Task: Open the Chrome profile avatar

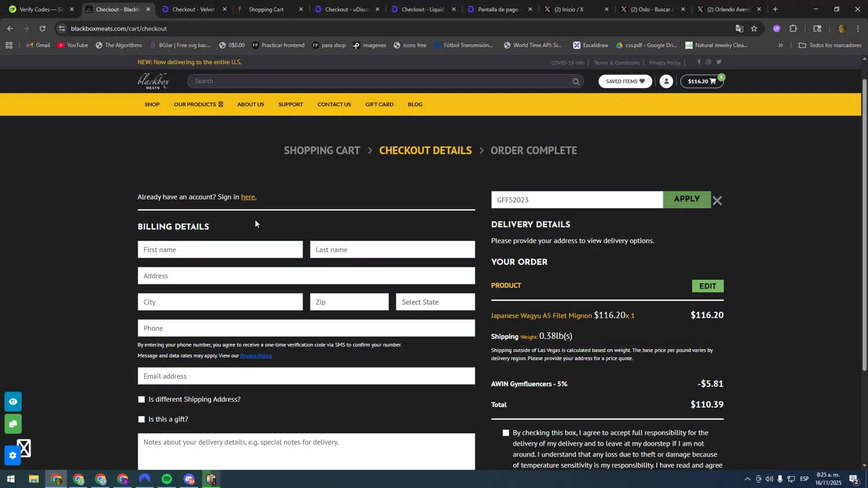Action: 841,28
